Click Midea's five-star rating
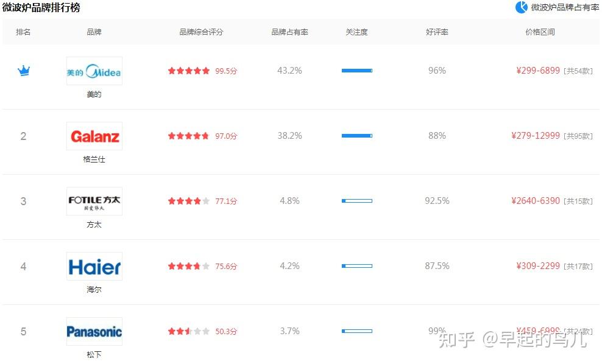This screenshot has width=602, height=364. pyautogui.click(x=189, y=71)
